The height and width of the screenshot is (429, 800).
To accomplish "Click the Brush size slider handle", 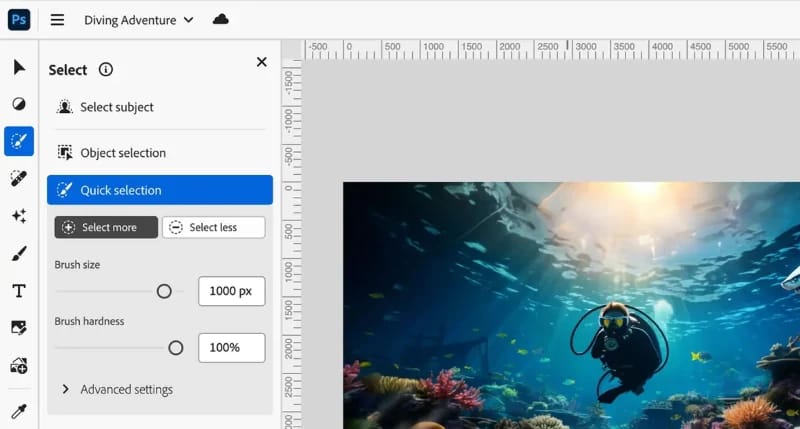I will point(164,291).
